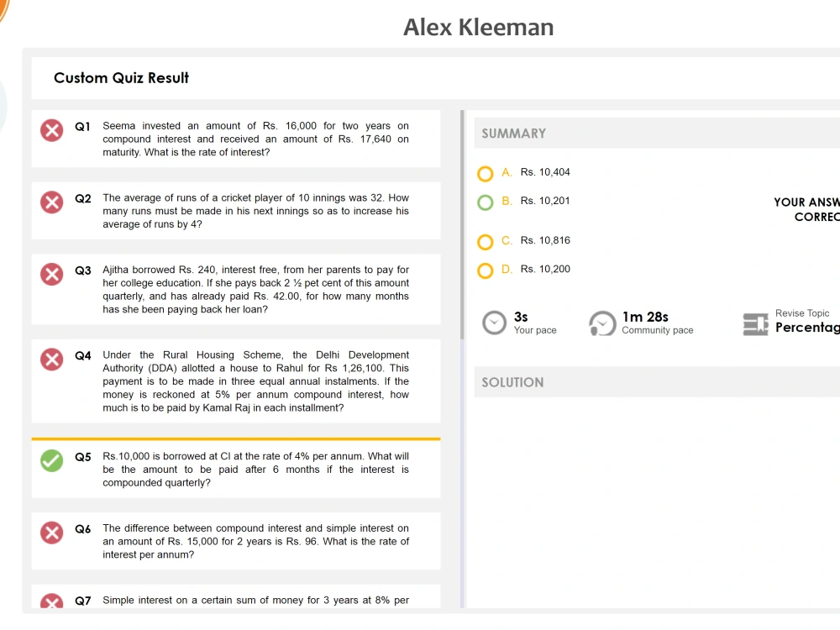Screen dimensions: 840x630
Task: Click the red cross icon next to Q4
Action: [52, 360]
